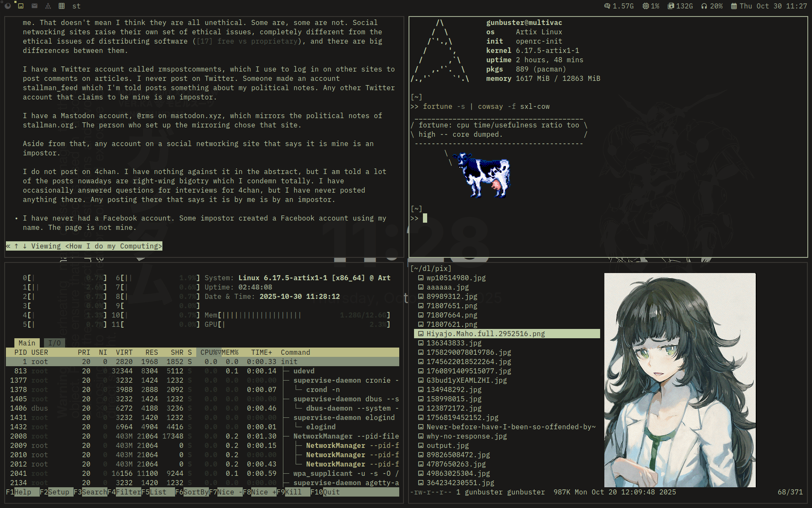Screen dimensions: 812x508
Task: Click the headphones volume status icon
Action: tap(704, 6)
